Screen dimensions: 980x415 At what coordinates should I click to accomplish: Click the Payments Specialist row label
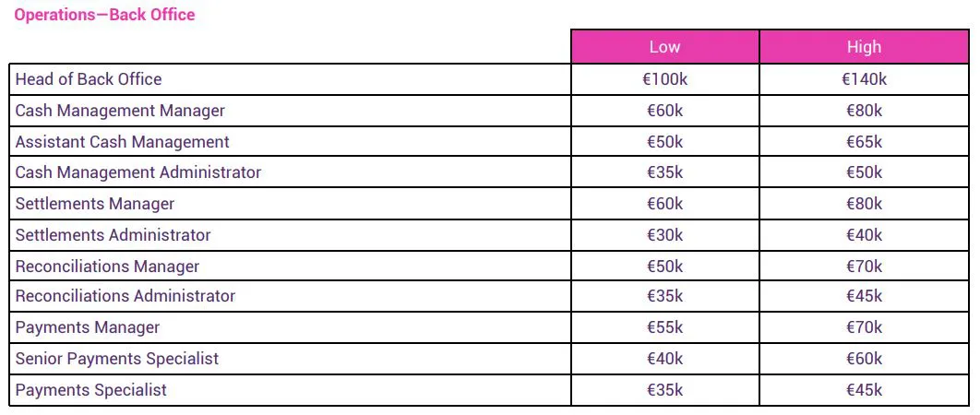(x=91, y=390)
